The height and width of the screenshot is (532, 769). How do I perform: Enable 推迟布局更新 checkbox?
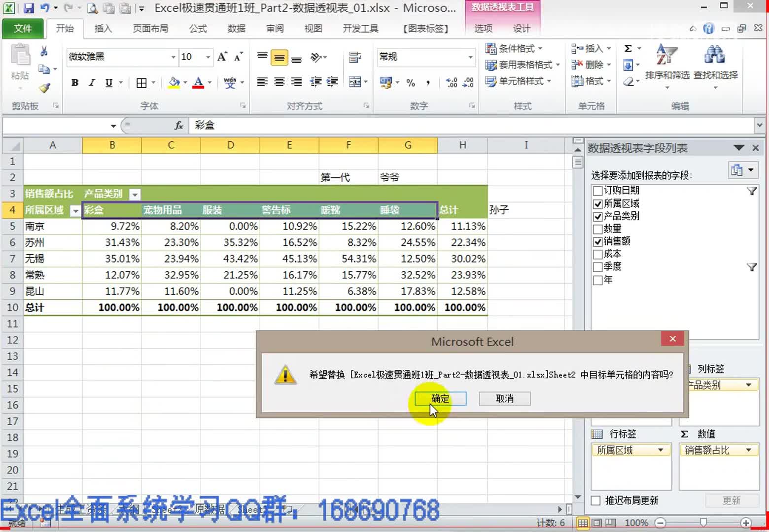595,500
